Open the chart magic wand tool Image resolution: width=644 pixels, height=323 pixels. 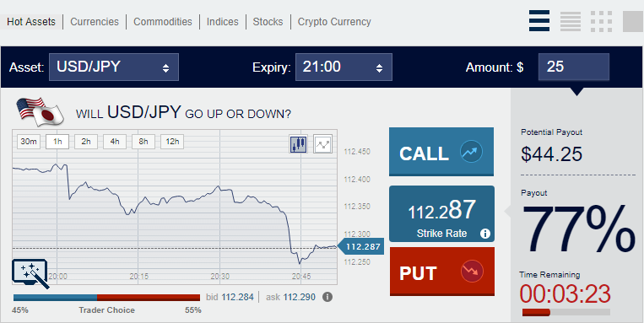click(30, 274)
